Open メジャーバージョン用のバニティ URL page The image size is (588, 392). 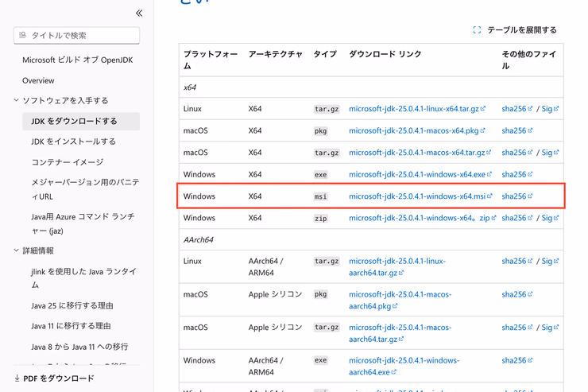85,189
